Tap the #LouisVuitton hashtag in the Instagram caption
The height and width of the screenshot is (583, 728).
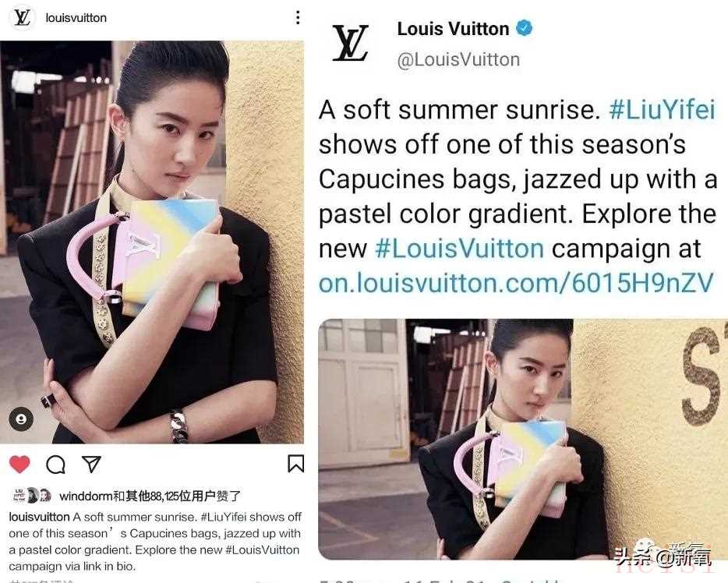(x=263, y=550)
